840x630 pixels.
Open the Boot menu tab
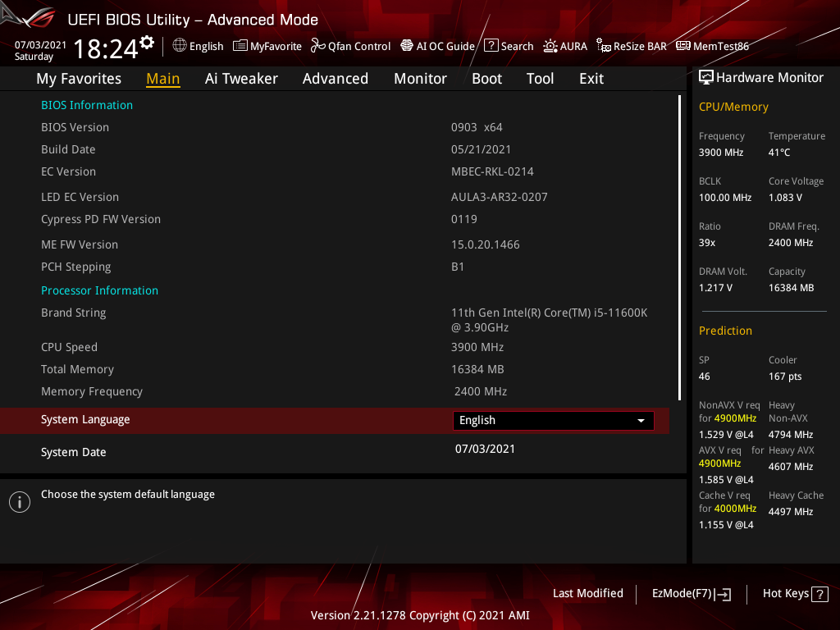(486, 78)
